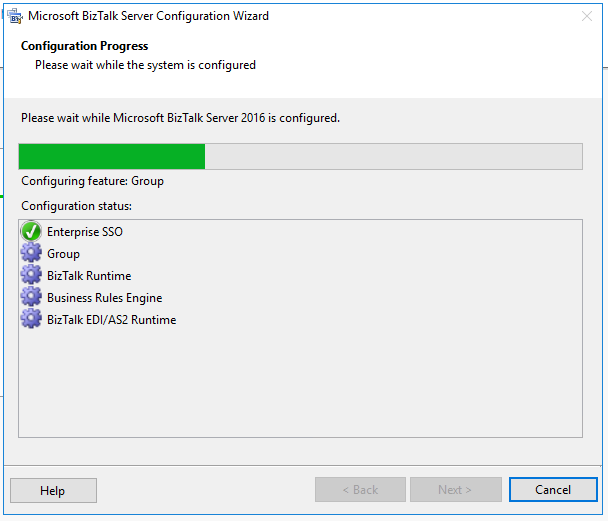Click the 'Configuring feature: Group' label
This screenshot has width=608, height=521.
click(92, 181)
